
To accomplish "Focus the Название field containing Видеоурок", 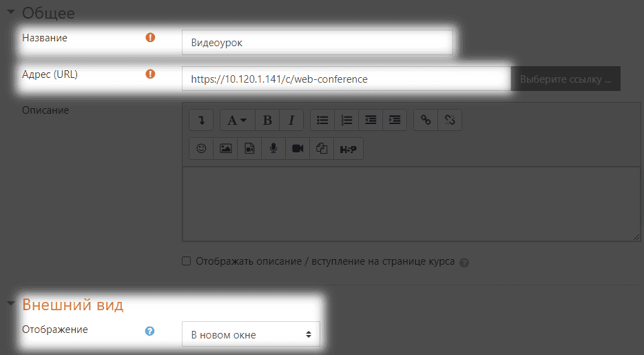I will pyautogui.click(x=318, y=42).
